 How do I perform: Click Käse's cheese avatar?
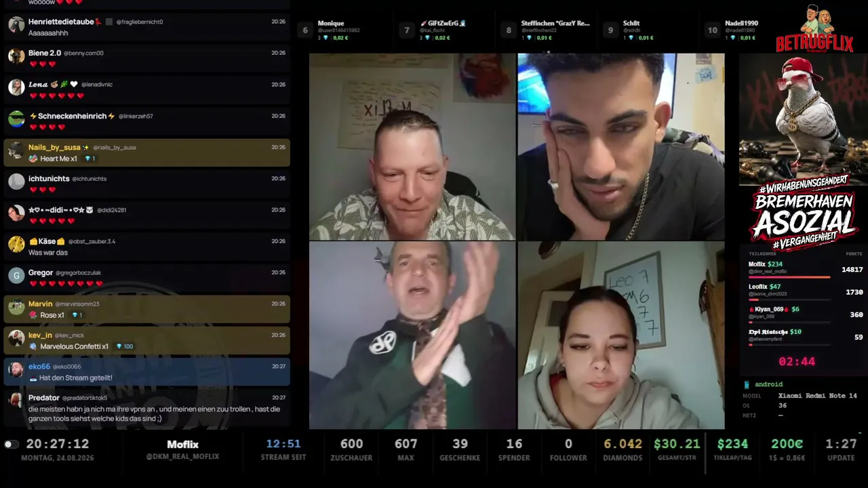coord(16,245)
